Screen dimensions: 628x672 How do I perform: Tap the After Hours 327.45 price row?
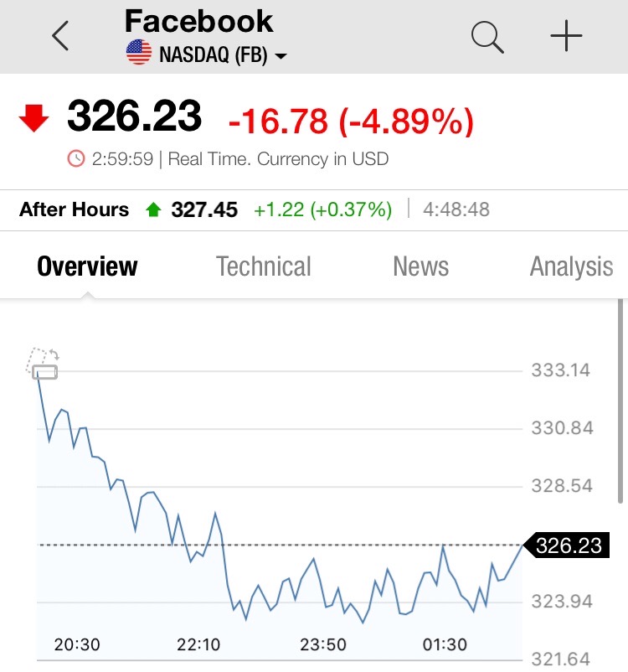[204, 209]
